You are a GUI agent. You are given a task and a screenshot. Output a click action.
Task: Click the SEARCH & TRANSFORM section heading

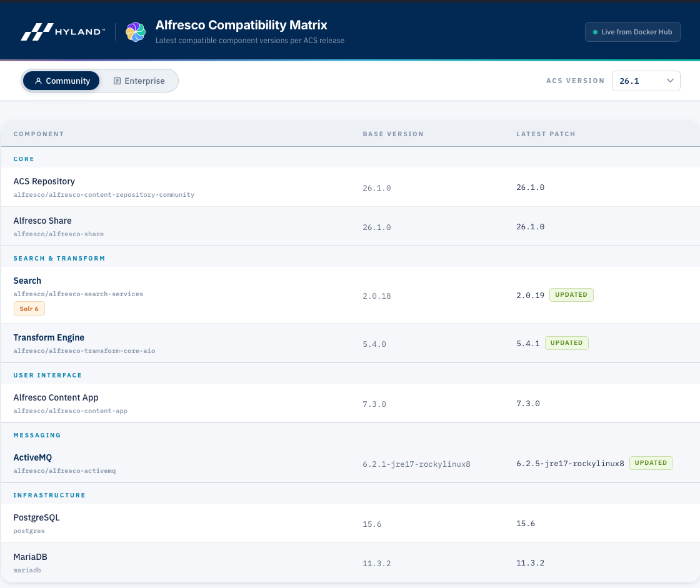click(x=59, y=259)
